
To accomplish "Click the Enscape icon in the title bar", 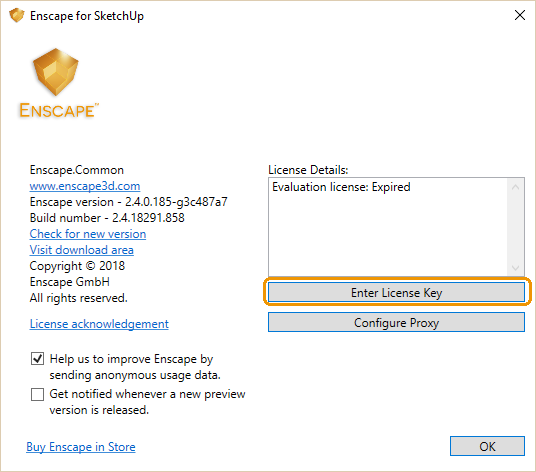I will tap(17, 16).
